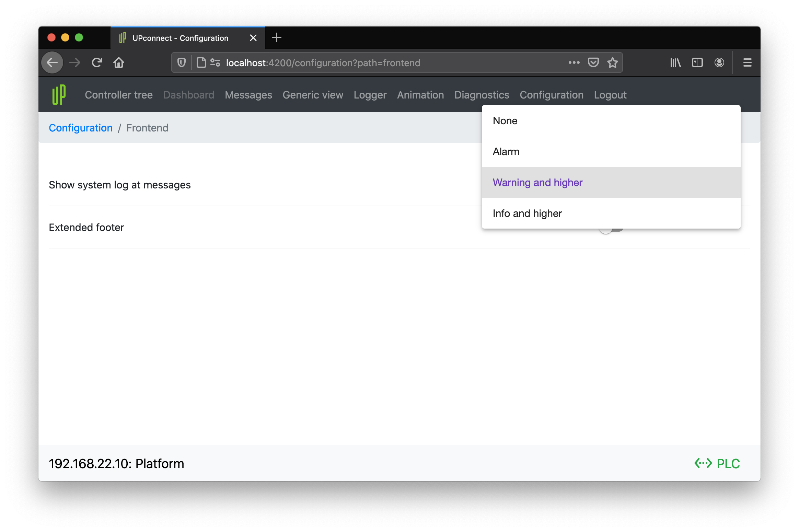Go to browser home page icon

point(119,62)
